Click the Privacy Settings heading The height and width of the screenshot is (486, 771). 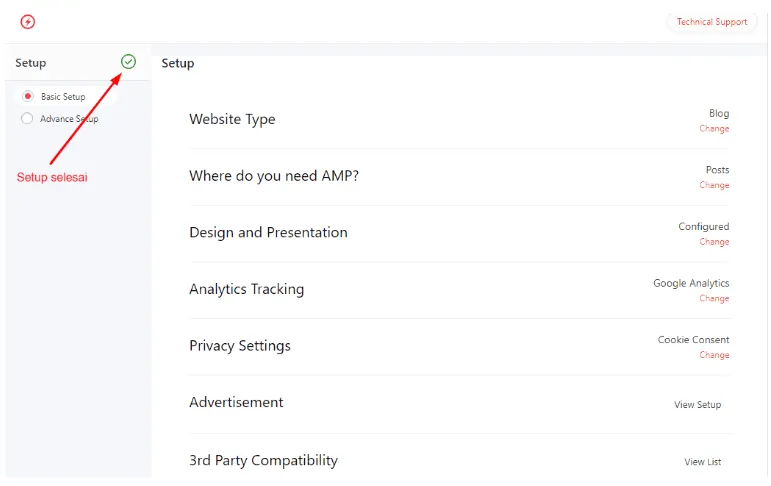[x=239, y=346]
